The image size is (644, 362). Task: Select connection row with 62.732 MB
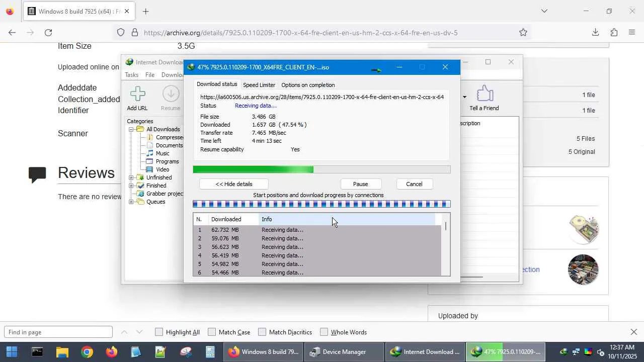click(x=318, y=230)
